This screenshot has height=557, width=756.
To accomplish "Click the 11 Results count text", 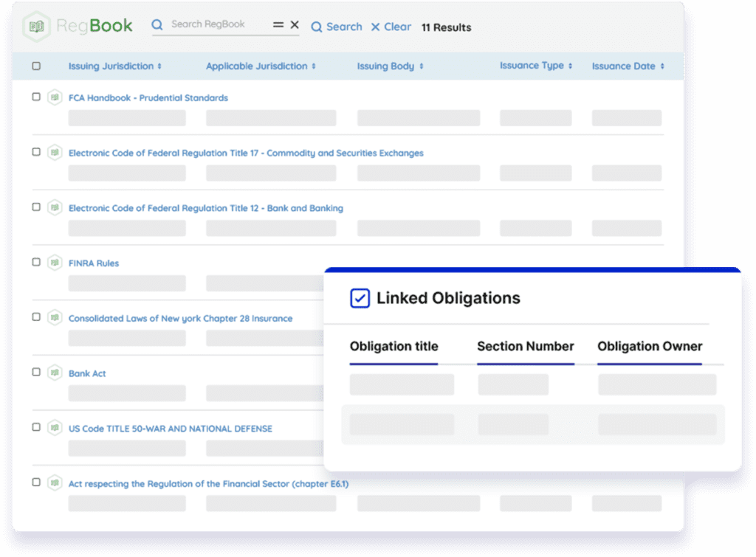I will (446, 27).
